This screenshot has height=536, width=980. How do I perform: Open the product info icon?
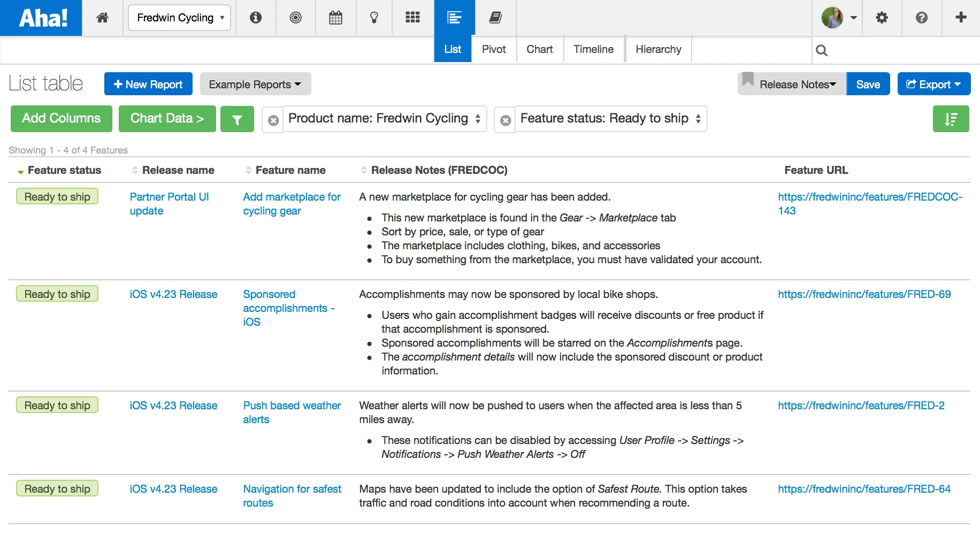pyautogui.click(x=256, y=18)
